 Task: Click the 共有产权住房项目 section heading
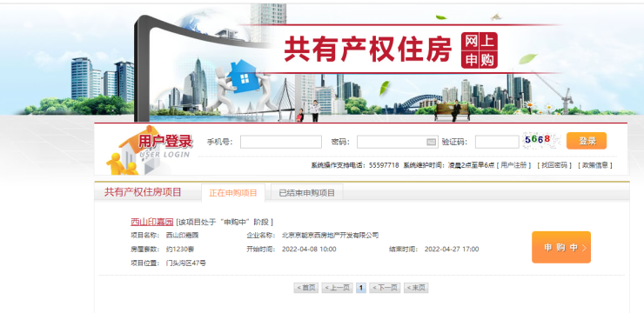pos(143,192)
